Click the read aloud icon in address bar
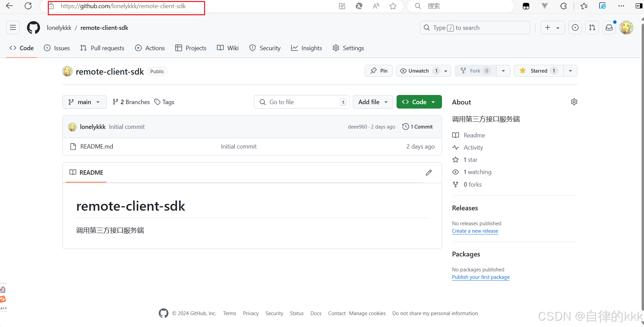644x327 pixels. [376, 6]
